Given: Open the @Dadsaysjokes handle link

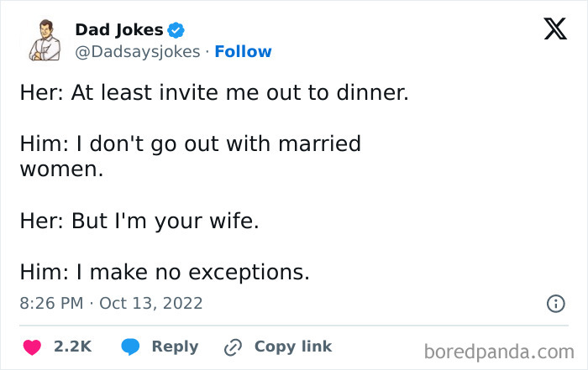Looking at the screenshot, I should tap(137, 52).
